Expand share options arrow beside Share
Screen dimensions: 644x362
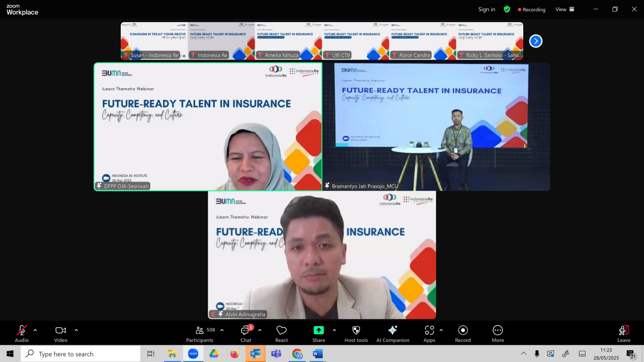coord(334,330)
